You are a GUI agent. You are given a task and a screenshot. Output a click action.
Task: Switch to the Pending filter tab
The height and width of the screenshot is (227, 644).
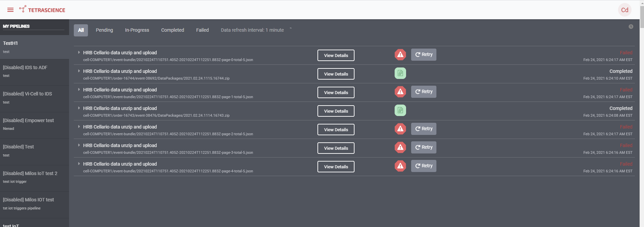click(x=104, y=30)
